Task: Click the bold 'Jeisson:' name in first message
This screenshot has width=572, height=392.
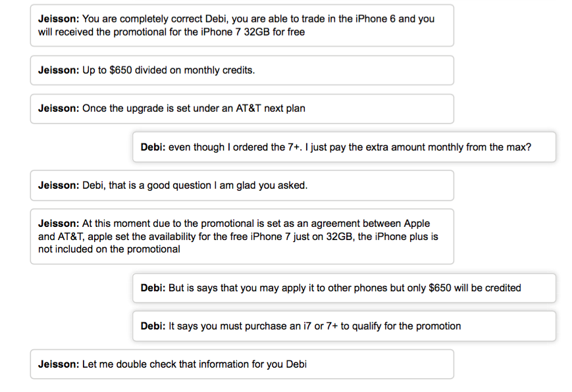Action: pyautogui.click(x=59, y=19)
